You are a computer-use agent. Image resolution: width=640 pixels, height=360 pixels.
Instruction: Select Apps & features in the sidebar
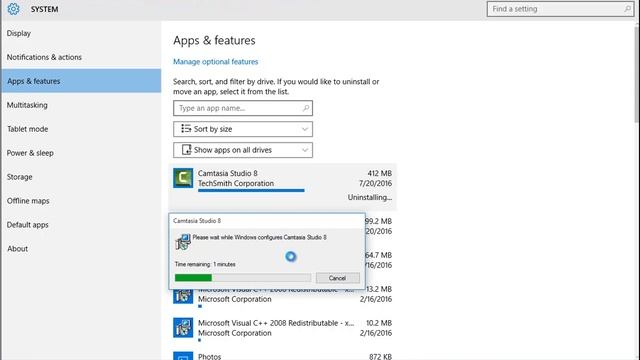(81, 81)
